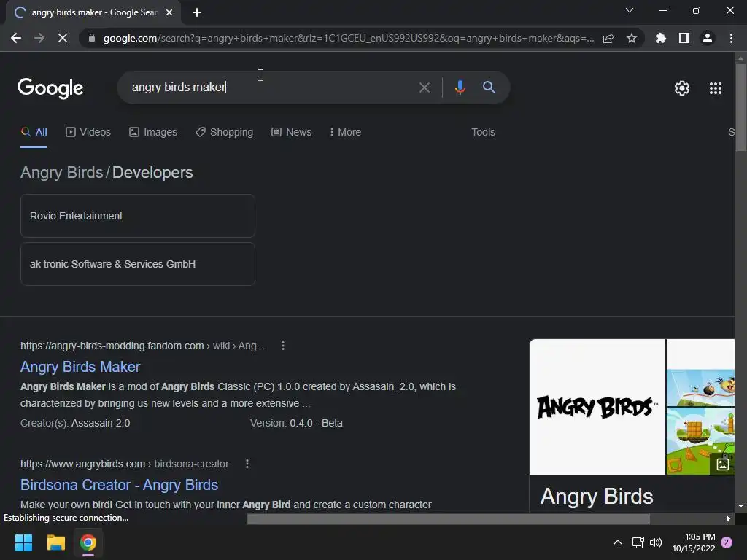Bookmark this page with the star icon

pyautogui.click(x=632, y=38)
